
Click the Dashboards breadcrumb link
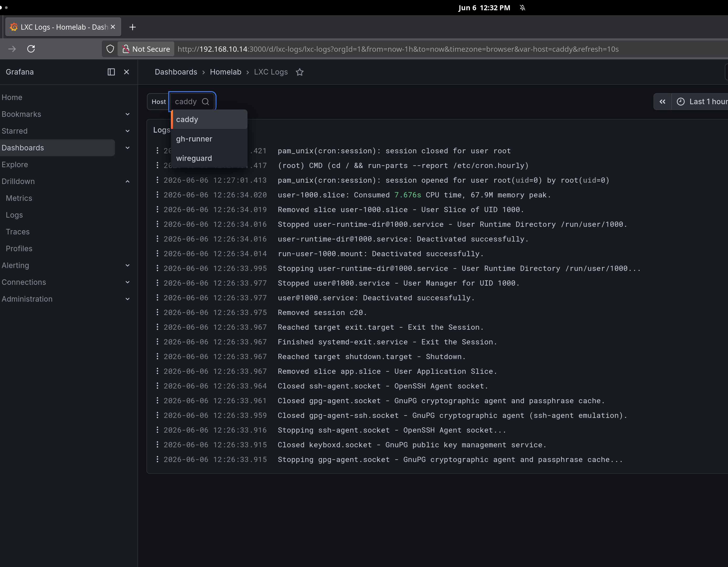(176, 72)
